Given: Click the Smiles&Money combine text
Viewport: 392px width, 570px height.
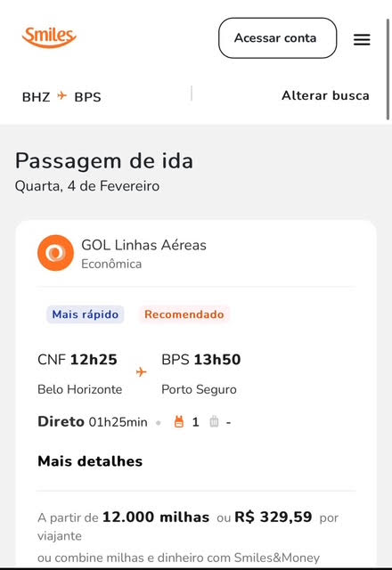Looking at the screenshot, I should [x=178, y=558].
